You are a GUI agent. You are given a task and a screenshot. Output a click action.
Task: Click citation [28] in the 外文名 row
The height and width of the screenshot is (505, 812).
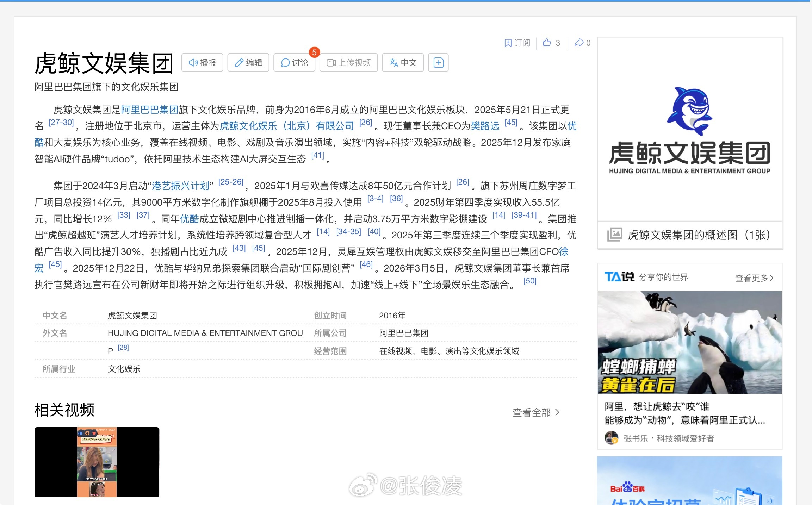[123, 348]
